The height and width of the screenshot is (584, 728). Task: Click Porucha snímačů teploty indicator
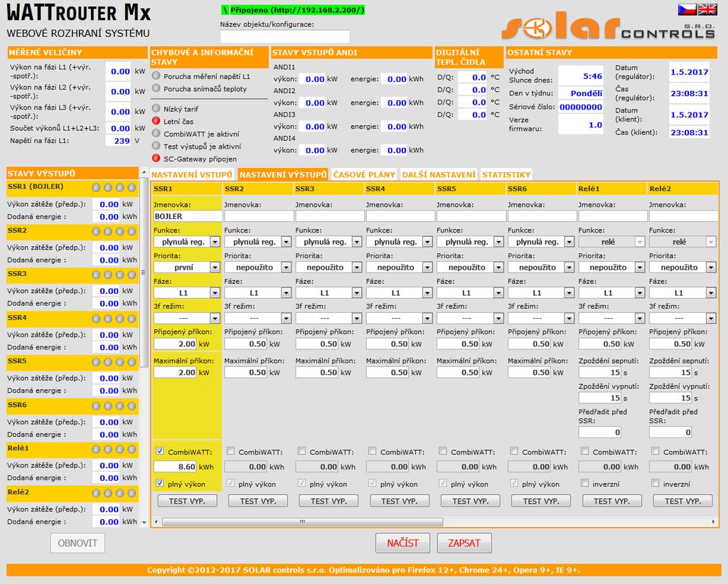click(156, 88)
